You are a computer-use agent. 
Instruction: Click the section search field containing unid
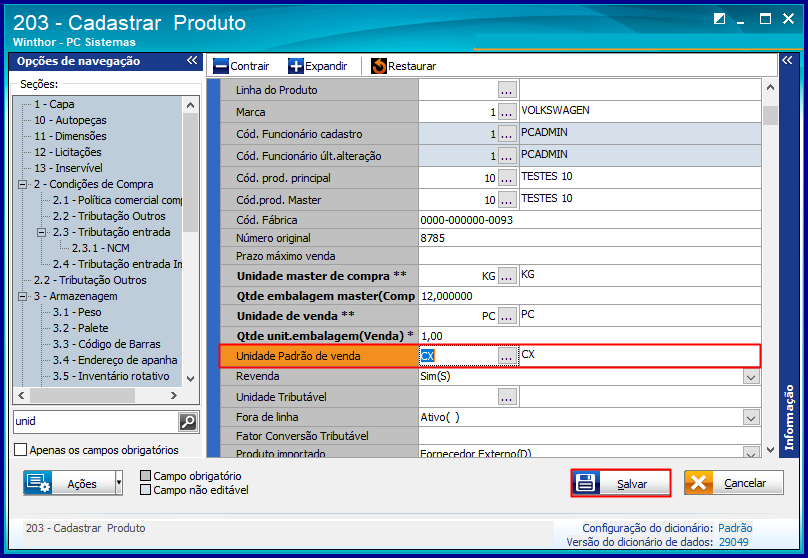[x=95, y=421]
